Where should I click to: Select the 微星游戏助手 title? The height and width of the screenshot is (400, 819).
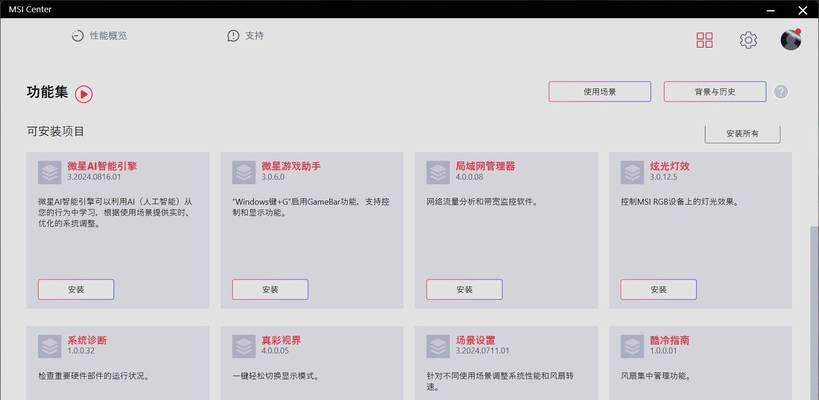(x=291, y=166)
